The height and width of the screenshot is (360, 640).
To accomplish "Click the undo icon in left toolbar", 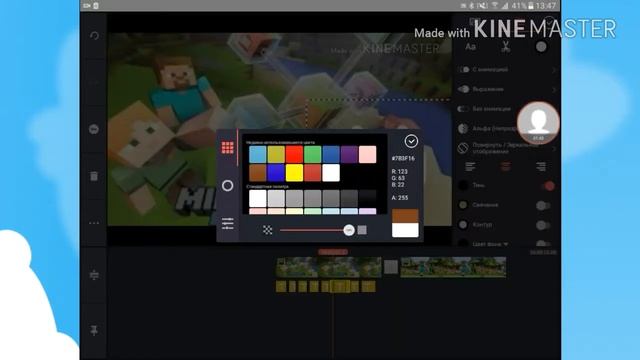I will click(x=94, y=36).
